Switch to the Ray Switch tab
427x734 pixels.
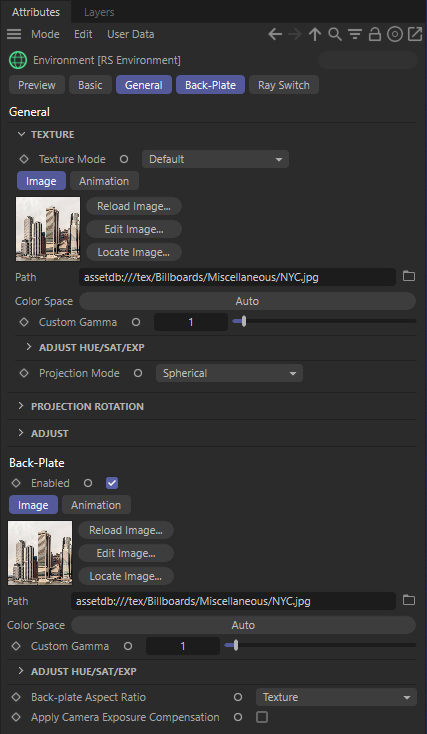click(284, 85)
